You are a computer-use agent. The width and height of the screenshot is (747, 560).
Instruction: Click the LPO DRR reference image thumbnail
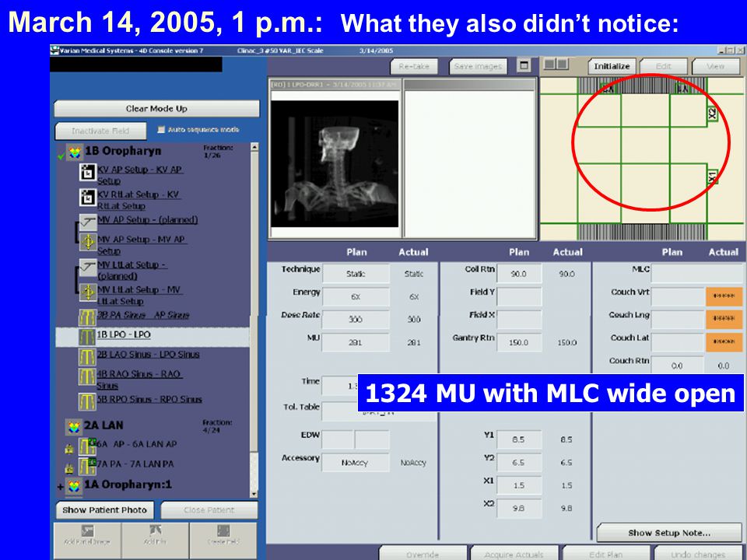click(x=335, y=163)
